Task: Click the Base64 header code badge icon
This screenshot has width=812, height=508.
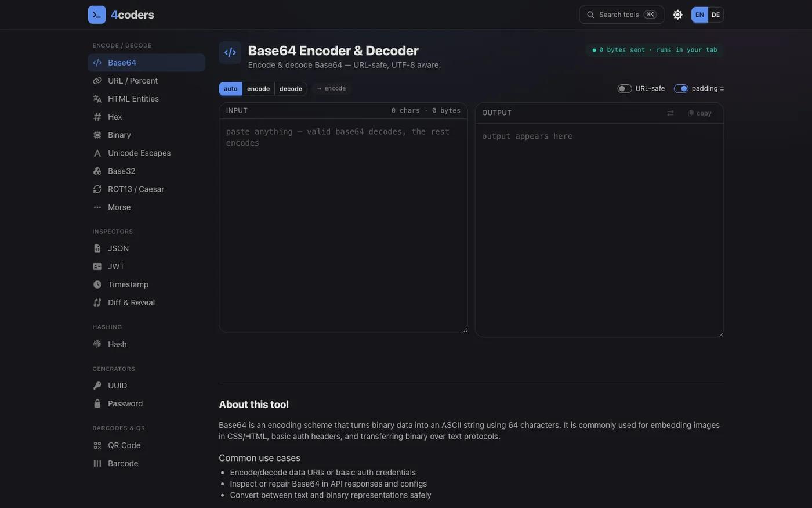Action: [230, 52]
